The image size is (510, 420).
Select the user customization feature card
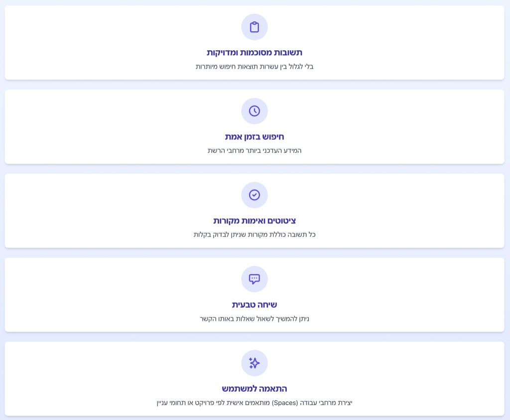coord(255,379)
